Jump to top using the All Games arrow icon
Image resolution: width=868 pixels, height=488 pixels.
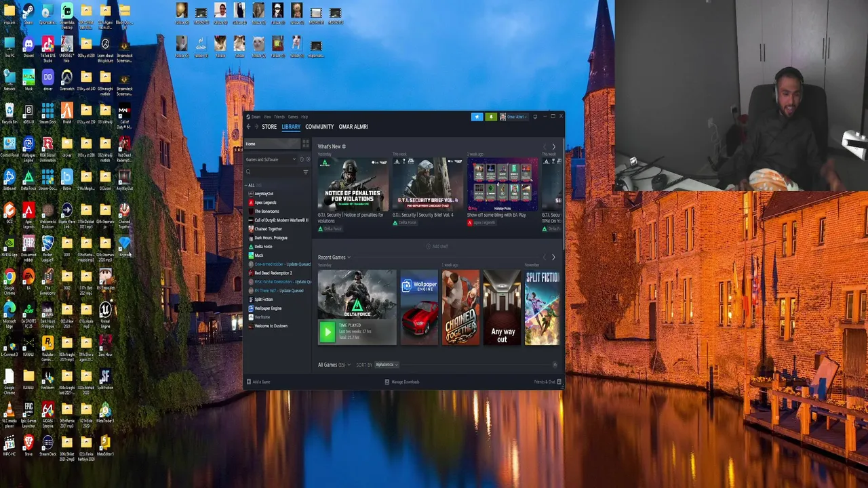[x=555, y=365]
